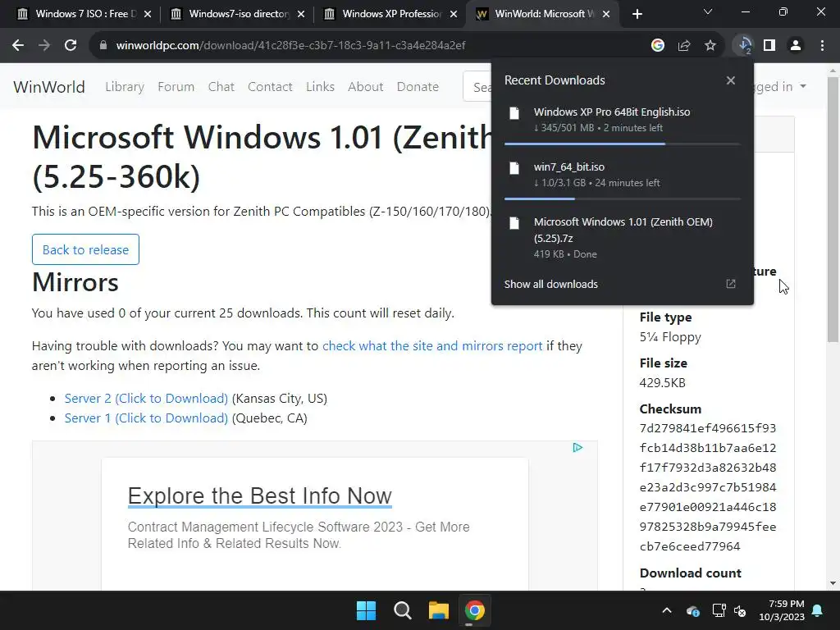840x630 pixels.
Task: Toggle the Chrome downloads toolbar icon
Action: pos(744,46)
